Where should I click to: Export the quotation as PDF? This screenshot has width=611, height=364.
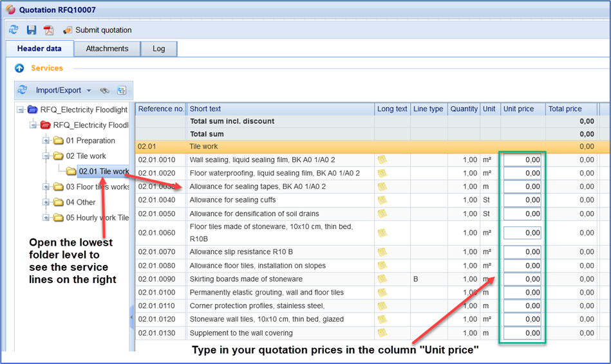tap(48, 30)
